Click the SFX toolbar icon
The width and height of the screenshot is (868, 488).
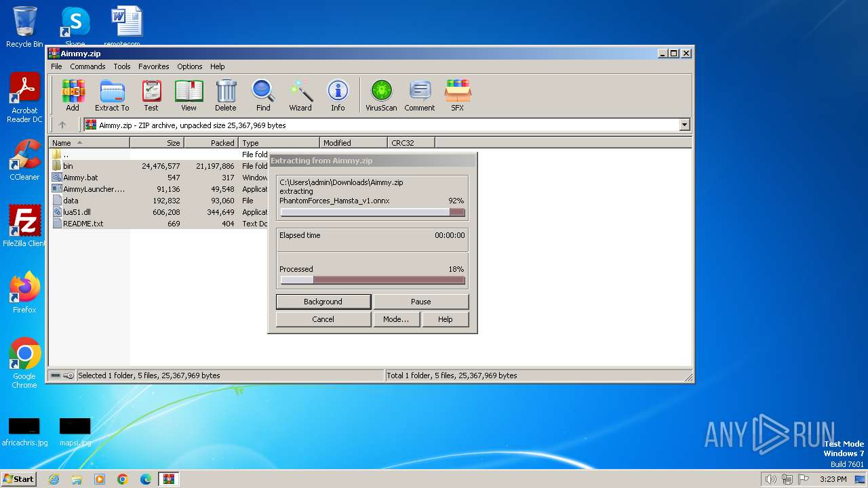[x=458, y=95]
